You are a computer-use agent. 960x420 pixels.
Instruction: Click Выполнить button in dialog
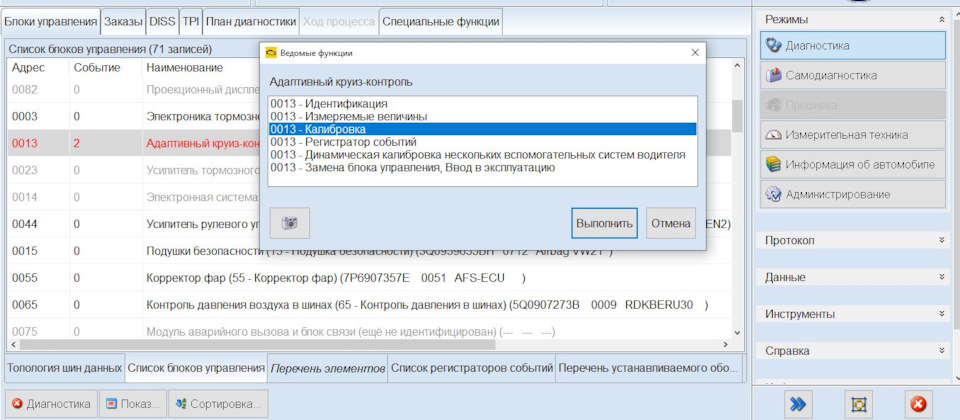click(x=604, y=223)
